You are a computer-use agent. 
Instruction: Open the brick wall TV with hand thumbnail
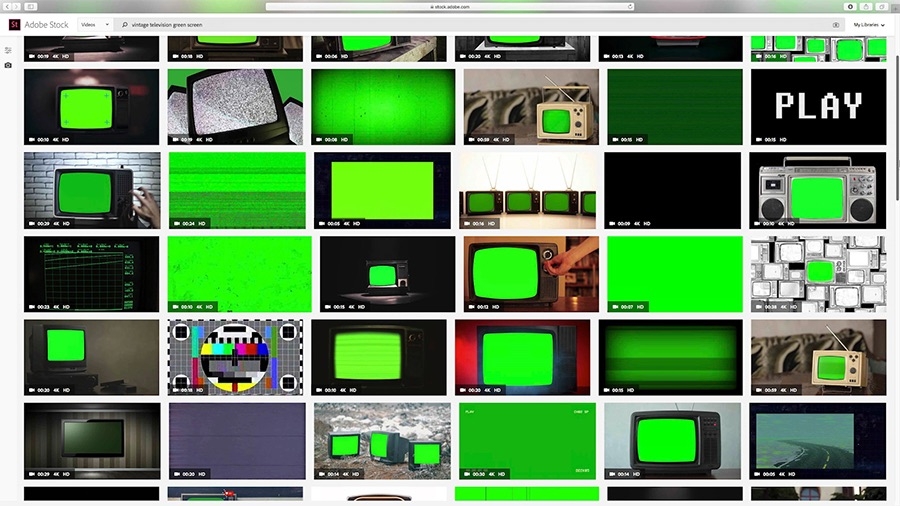coord(92,190)
